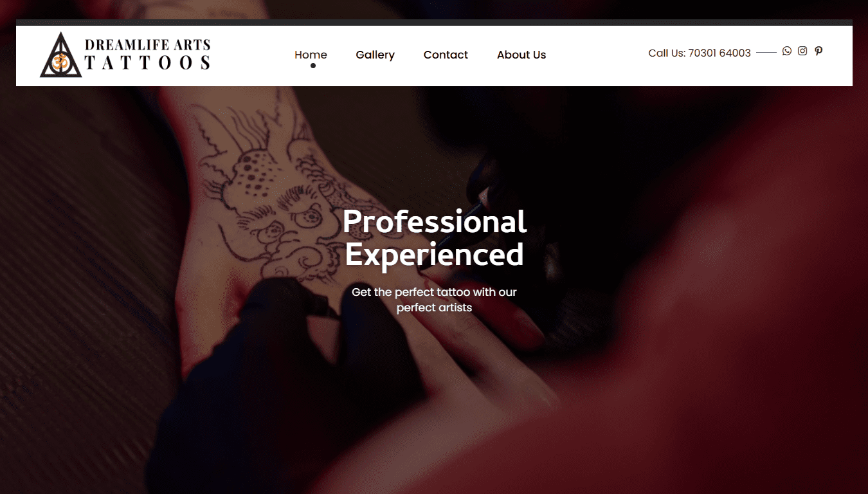
Task: Go to the Home page
Action: tap(311, 55)
